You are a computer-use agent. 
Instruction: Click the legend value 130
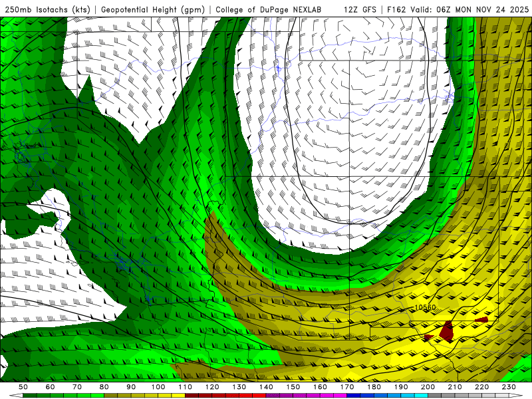click(239, 387)
